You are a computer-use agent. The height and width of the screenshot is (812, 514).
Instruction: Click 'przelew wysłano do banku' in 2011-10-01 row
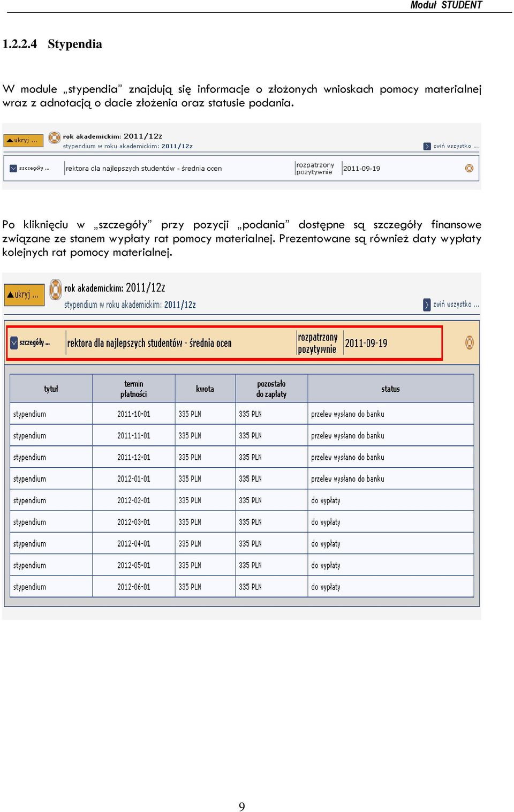[348, 414]
